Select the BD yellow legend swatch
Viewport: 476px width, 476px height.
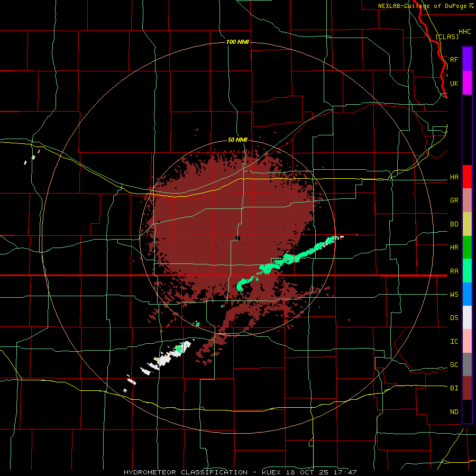pos(467,224)
